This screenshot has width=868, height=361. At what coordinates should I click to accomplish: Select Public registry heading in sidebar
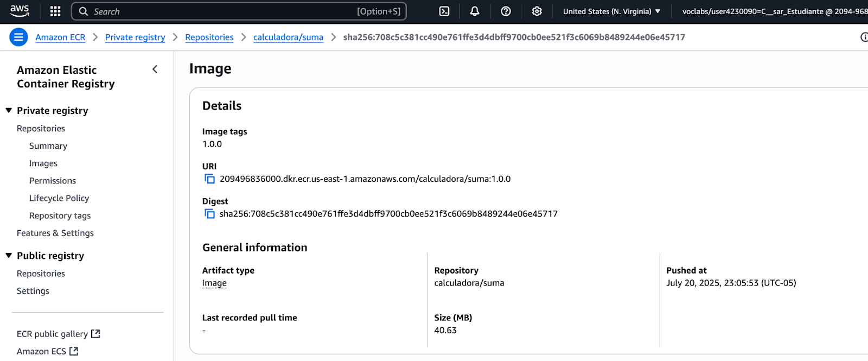(x=50, y=255)
